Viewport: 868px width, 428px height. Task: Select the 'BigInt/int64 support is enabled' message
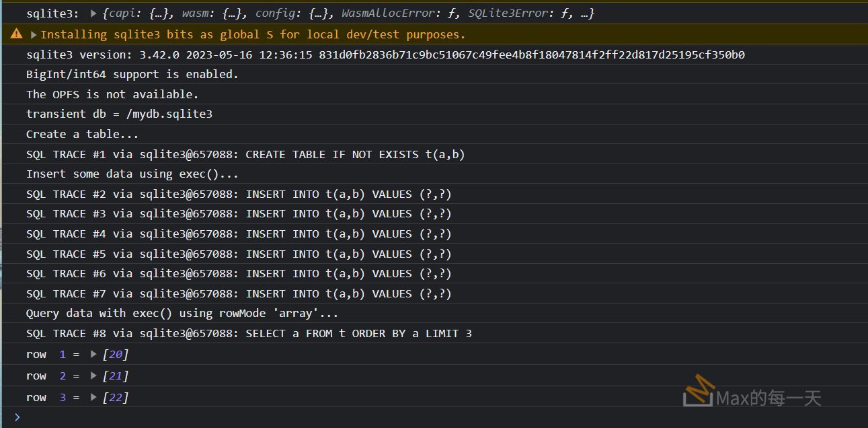132,74
